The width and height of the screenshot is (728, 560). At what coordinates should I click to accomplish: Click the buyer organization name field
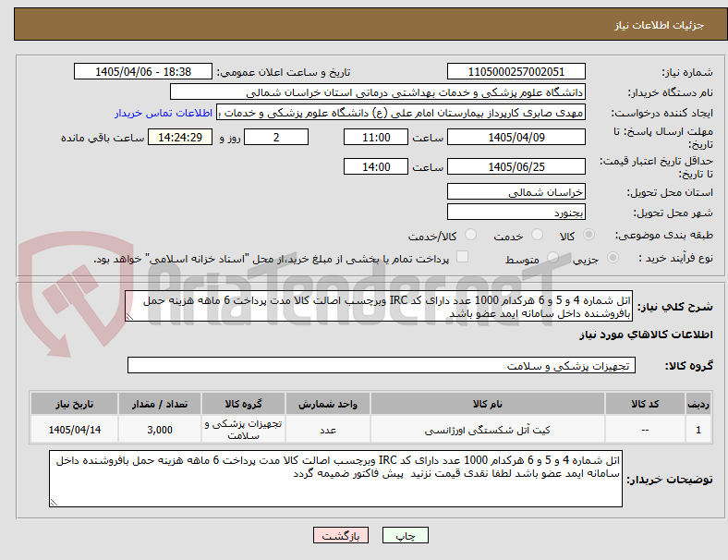[378, 91]
